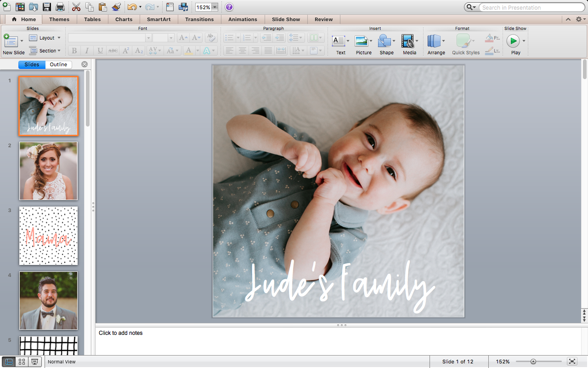The image size is (588, 368).
Task: Print the presentation with the printer icon
Action: 60,7
